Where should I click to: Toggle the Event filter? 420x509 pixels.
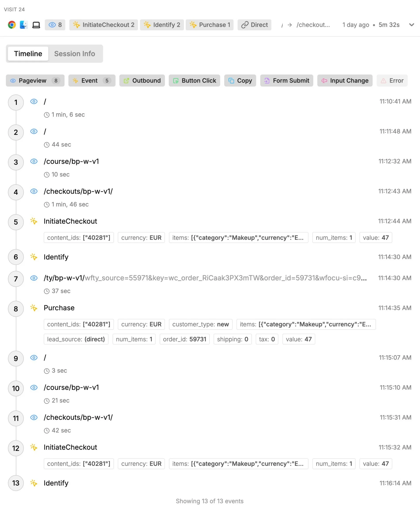92,80
